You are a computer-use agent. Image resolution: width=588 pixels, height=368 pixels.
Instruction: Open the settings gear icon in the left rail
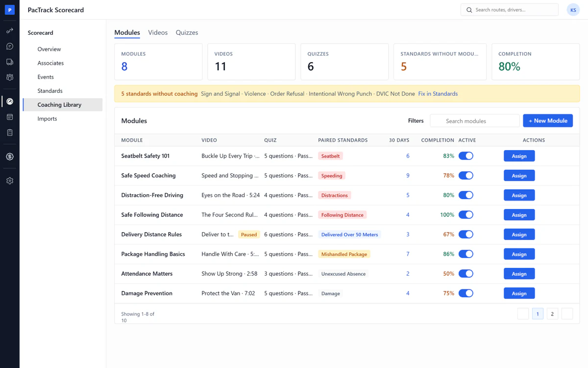pos(10,181)
